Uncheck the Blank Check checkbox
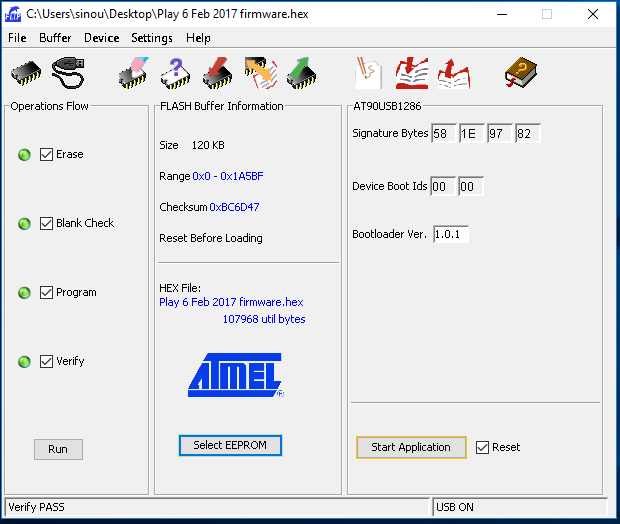Screen dimensions: 620x524 pyautogui.click(x=46, y=223)
